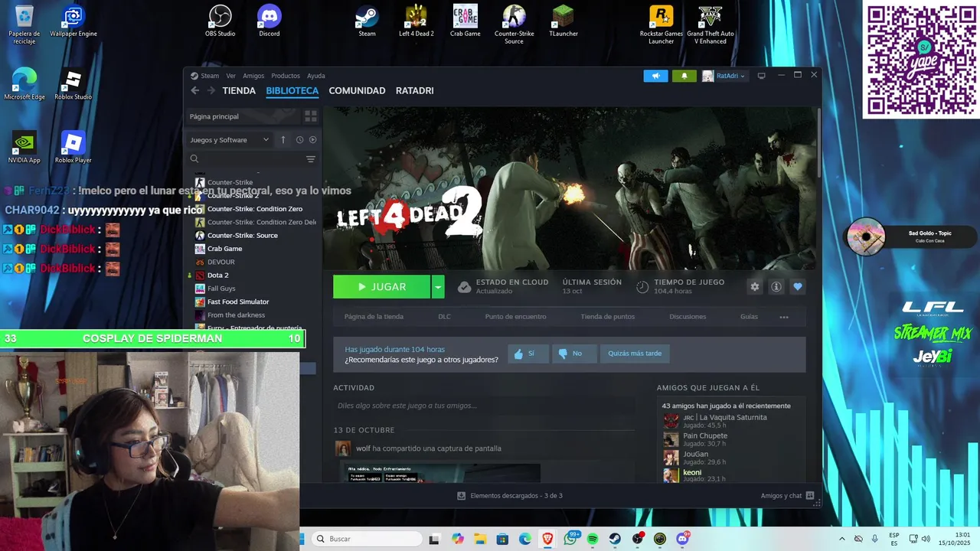Screen dimensions: 980x551
Task: Open the dropdown arrow beside JUGAR
Action: (438, 287)
